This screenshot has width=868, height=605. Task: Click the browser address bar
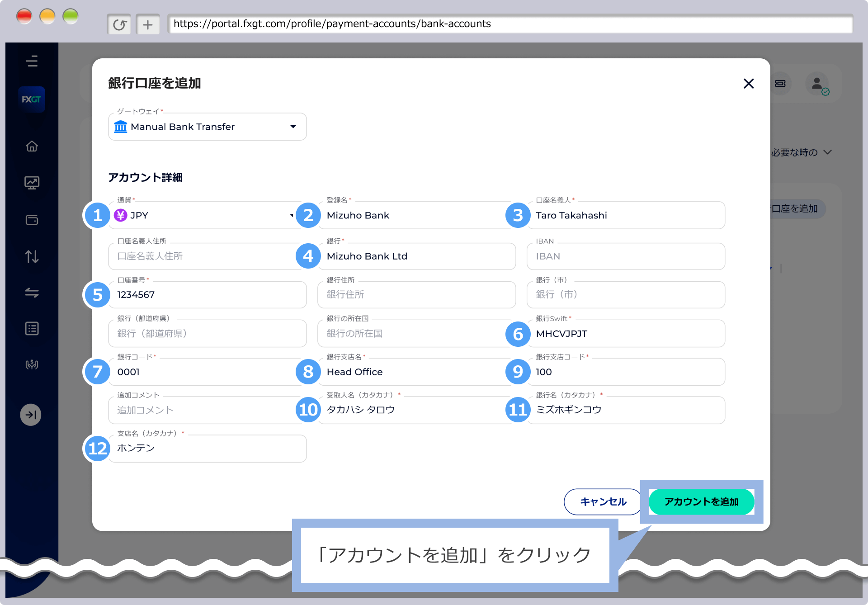(510, 24)
